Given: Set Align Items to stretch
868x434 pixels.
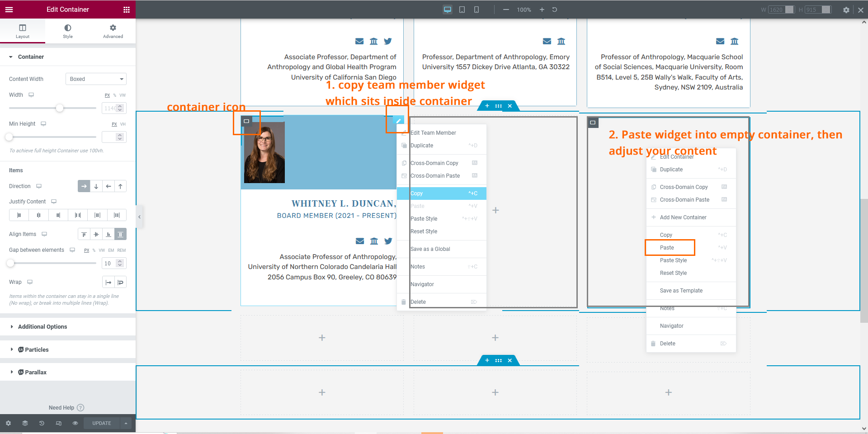Looking at the screenshot, I should (x=120, y=234).
